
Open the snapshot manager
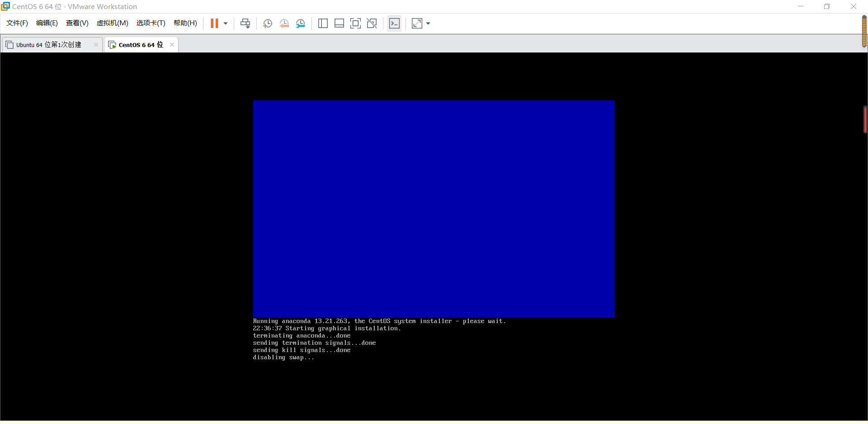pos(301,24)
